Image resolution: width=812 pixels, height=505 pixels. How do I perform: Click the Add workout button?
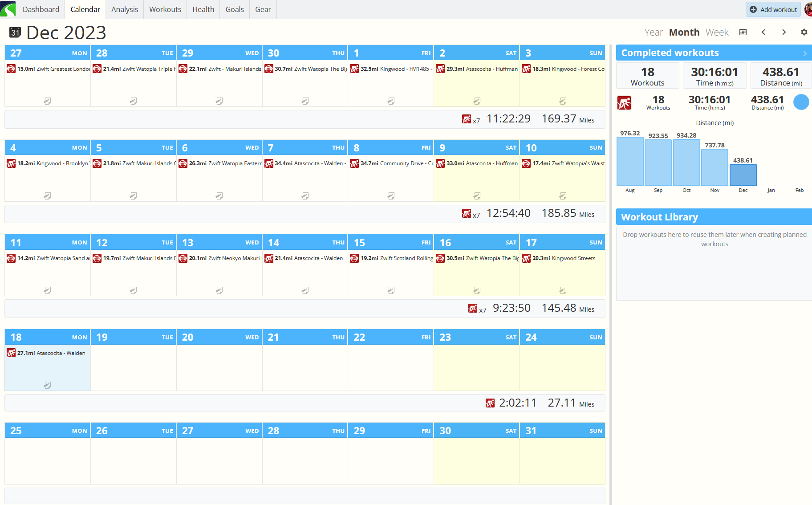click(773, 9)
